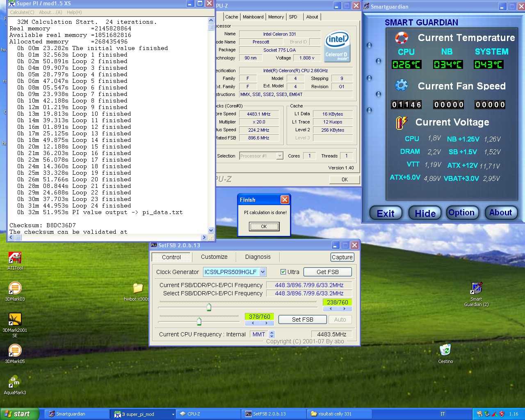Click the IT language indicator in taskbar
This screenshot has width=525, height=420.
point(443,414)
